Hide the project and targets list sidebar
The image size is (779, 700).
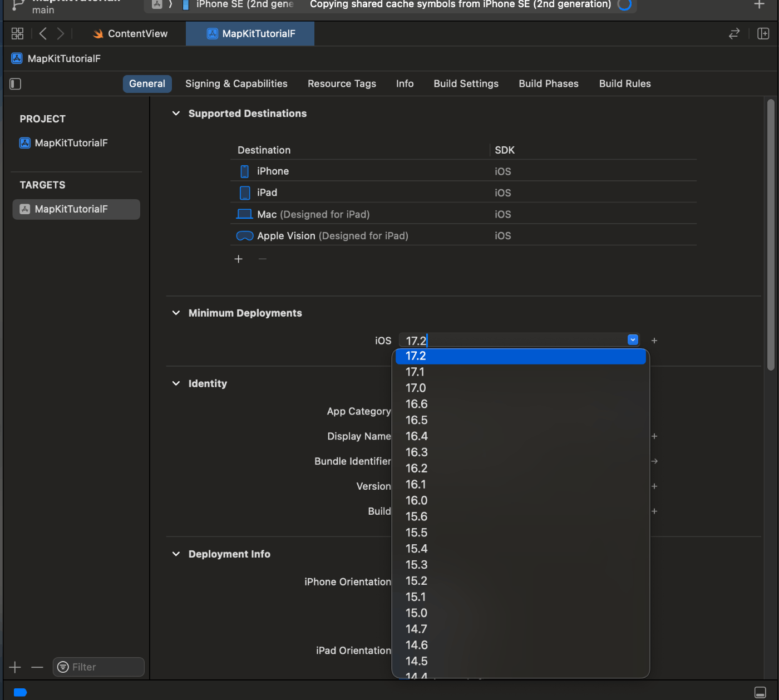pos(16,83)
